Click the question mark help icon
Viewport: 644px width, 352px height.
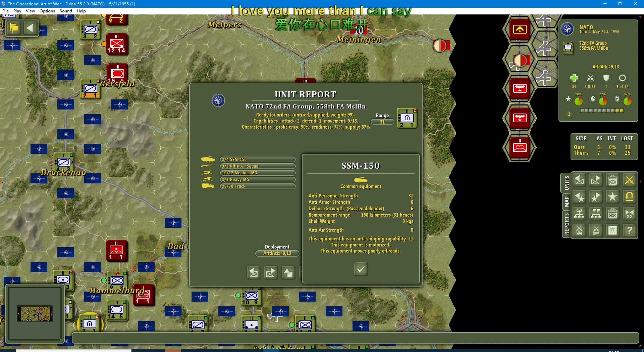[x=629, y=230]
